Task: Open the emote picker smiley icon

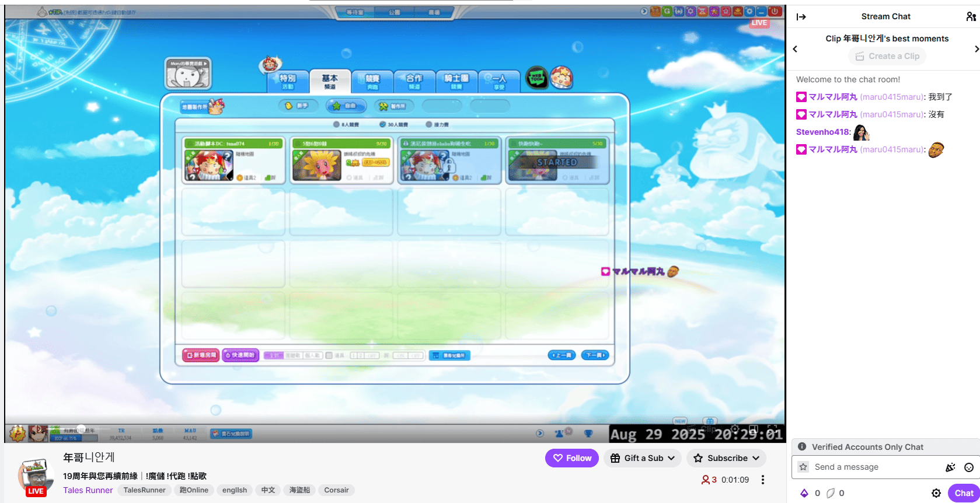Action: tap(969, 467)
